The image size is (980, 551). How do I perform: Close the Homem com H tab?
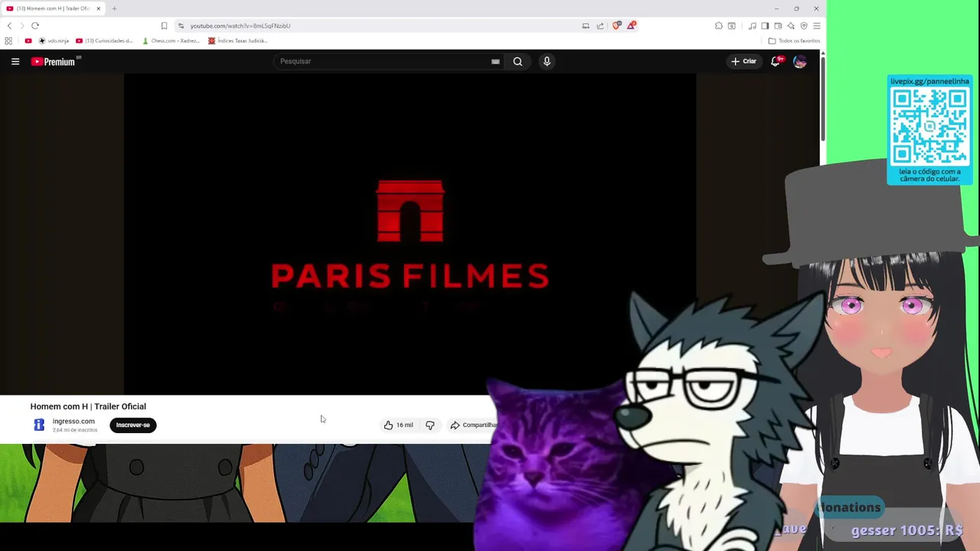coord(98,8)
